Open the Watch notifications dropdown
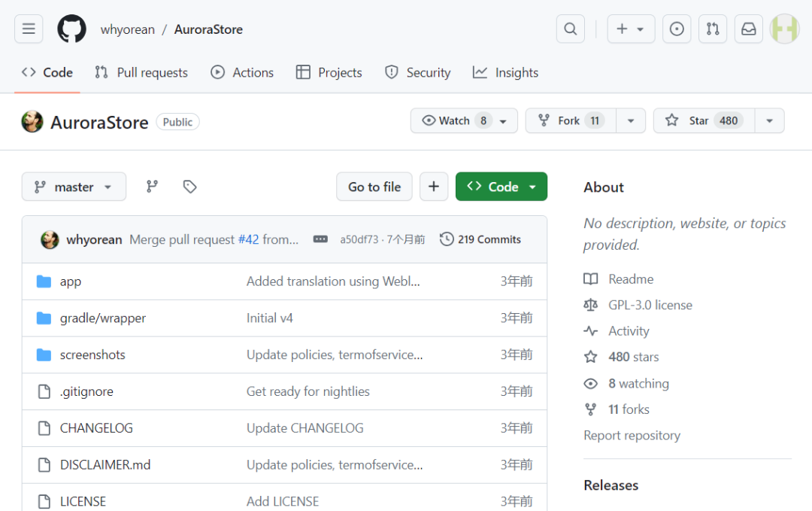Viewport: 812px width, 511px height. pyautogui.click(x=464, y=120)
